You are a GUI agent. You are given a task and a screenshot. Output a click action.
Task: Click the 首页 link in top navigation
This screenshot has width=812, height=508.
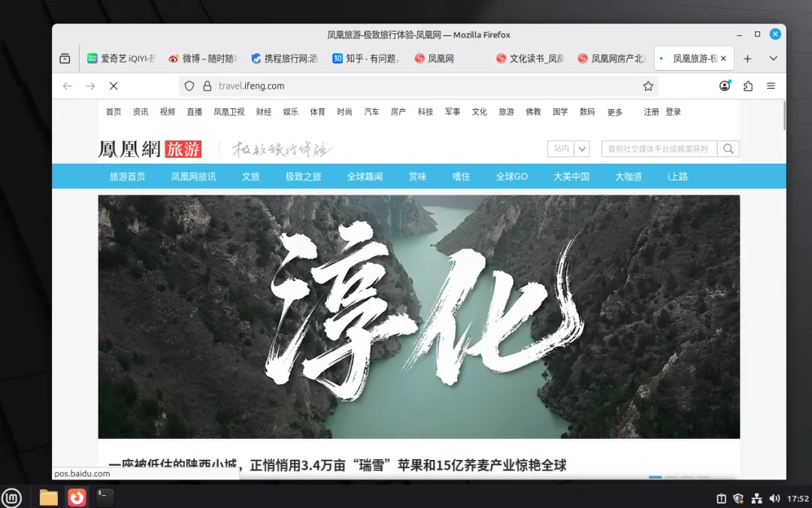[114, 112]
